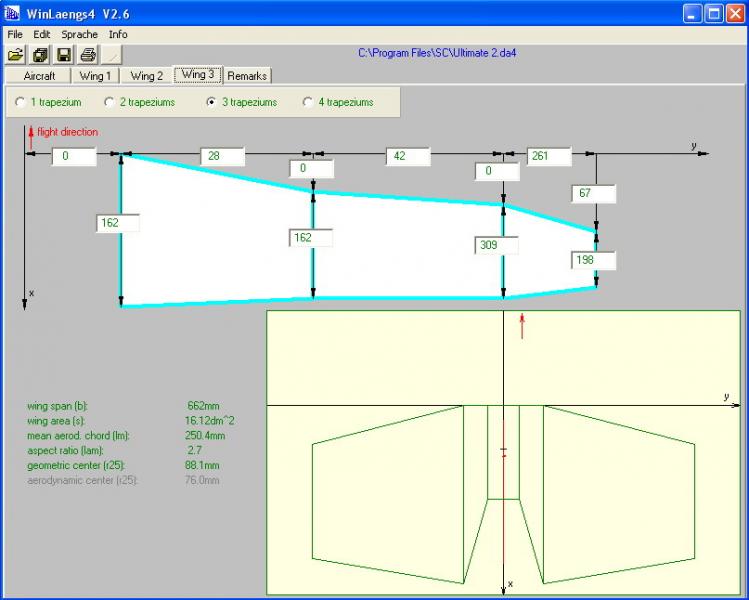Open the Info menu

click(118, 34)
